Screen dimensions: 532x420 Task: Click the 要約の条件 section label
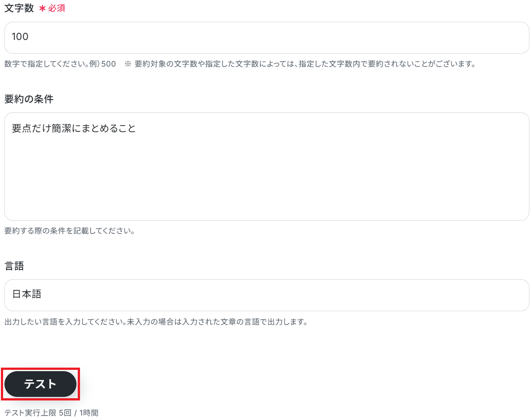click(29, 99)
